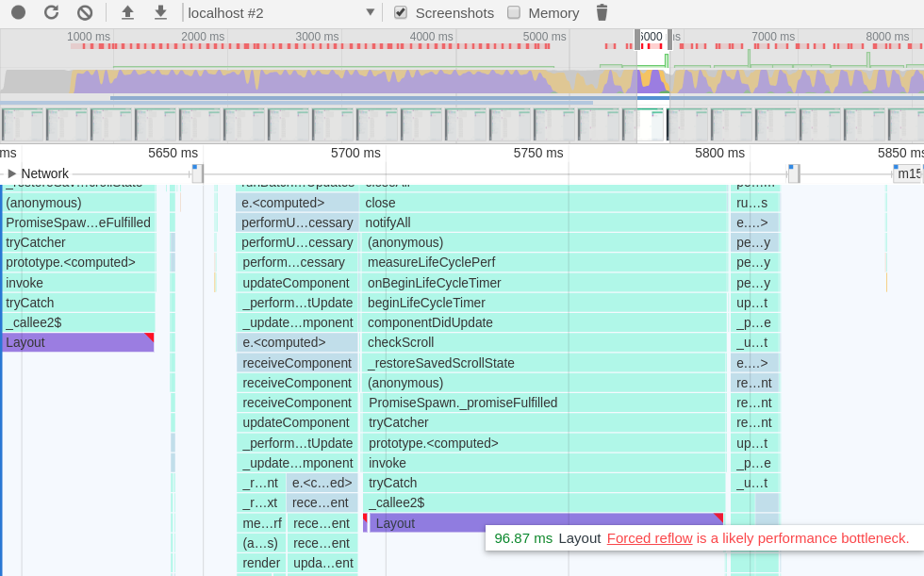
Task: Start recording with the Record button
Action: (x=18, y=12)
